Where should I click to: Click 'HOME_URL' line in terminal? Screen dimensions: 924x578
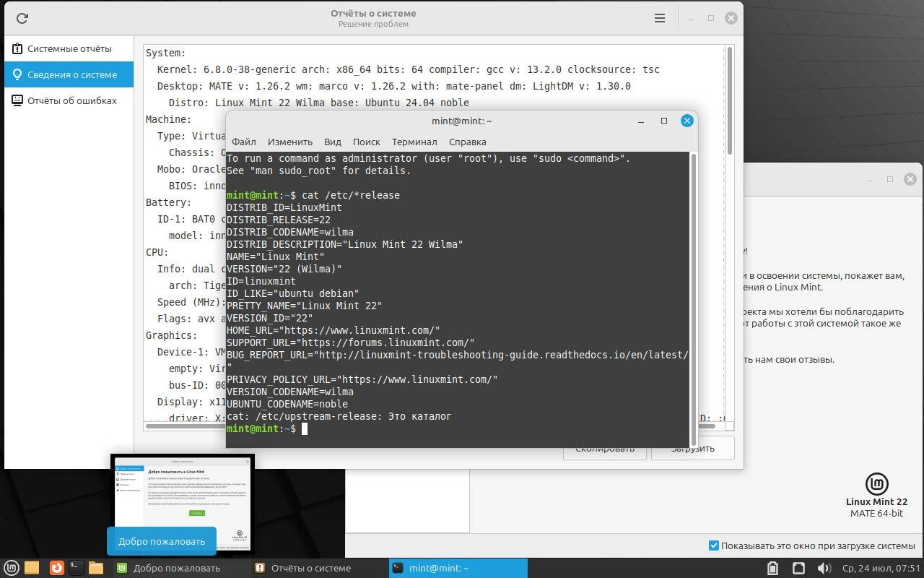pos(334,330)
